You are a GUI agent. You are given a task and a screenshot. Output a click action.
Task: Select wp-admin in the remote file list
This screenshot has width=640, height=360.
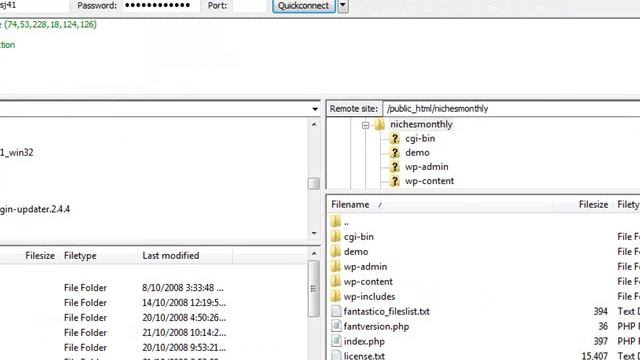click(x=365, y=267)
